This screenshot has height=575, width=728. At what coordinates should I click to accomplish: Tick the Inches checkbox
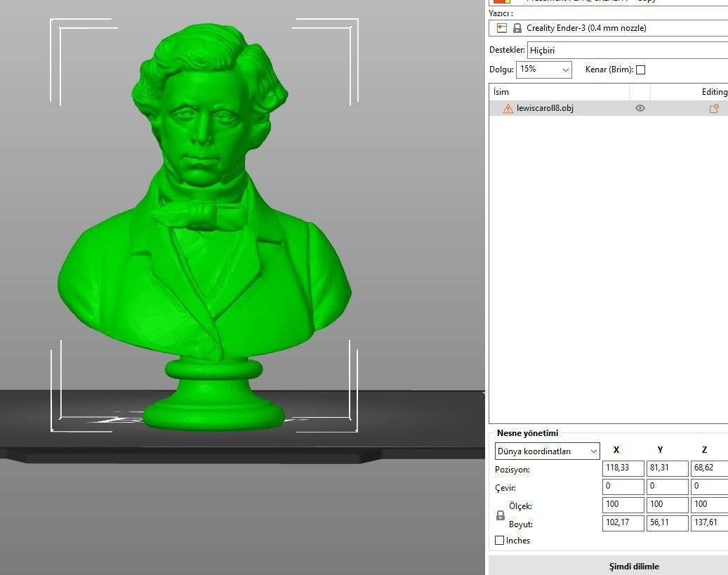tap(500, 540)
